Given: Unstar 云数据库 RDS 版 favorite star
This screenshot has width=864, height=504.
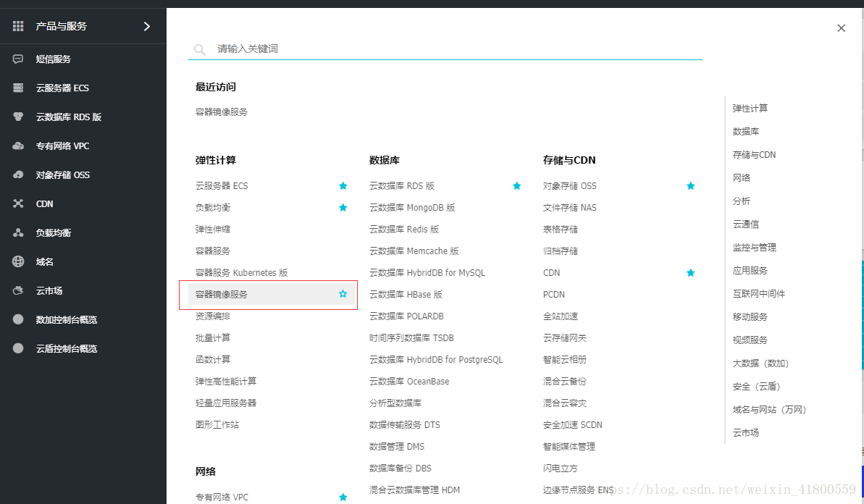Looking at the screenshot, I should (517, 185).
